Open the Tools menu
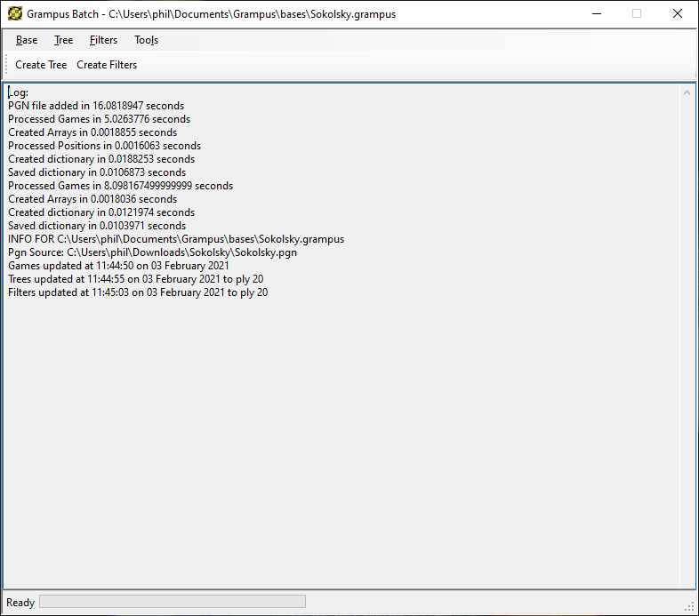The height and width of the screenshot is (616, 699). pyautogui.click(x=146, y=40)
